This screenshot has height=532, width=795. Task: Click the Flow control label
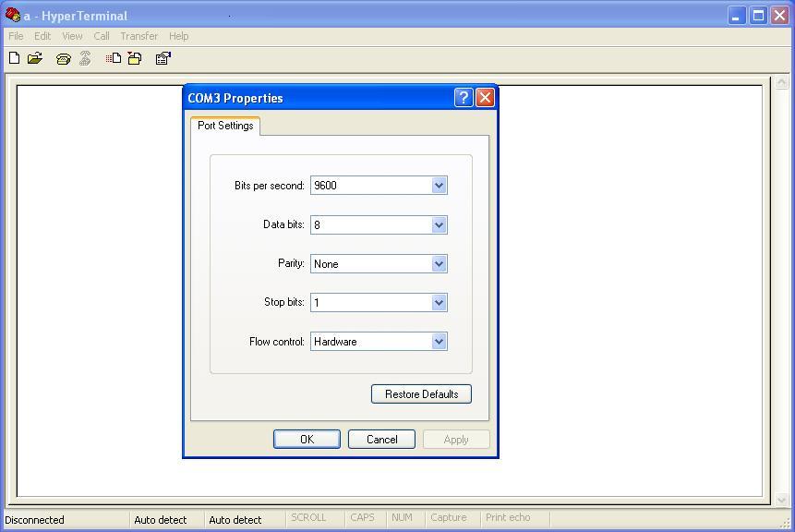276,342
